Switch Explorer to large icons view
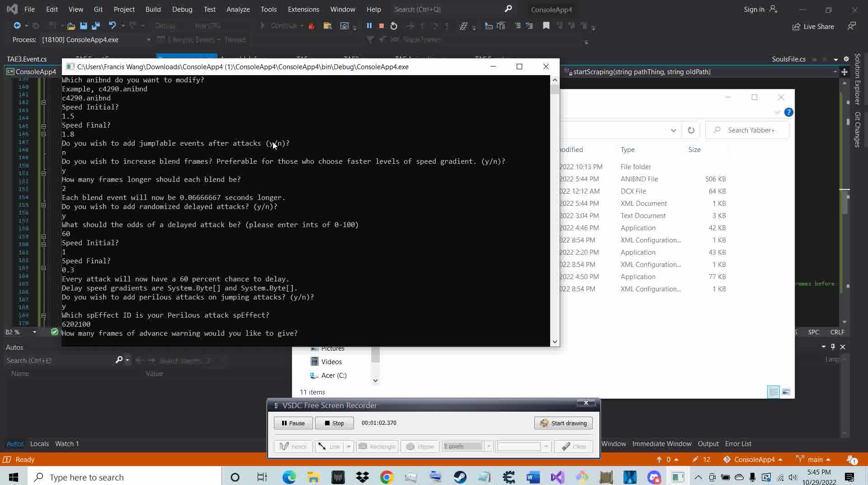 pos(786,392)
